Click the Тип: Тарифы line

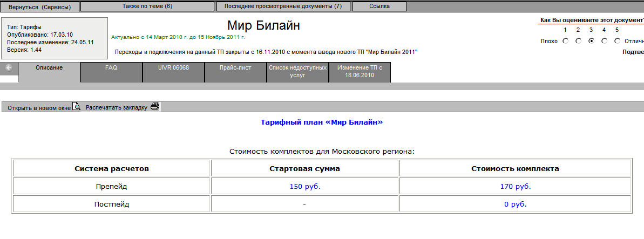click(24, 27)
